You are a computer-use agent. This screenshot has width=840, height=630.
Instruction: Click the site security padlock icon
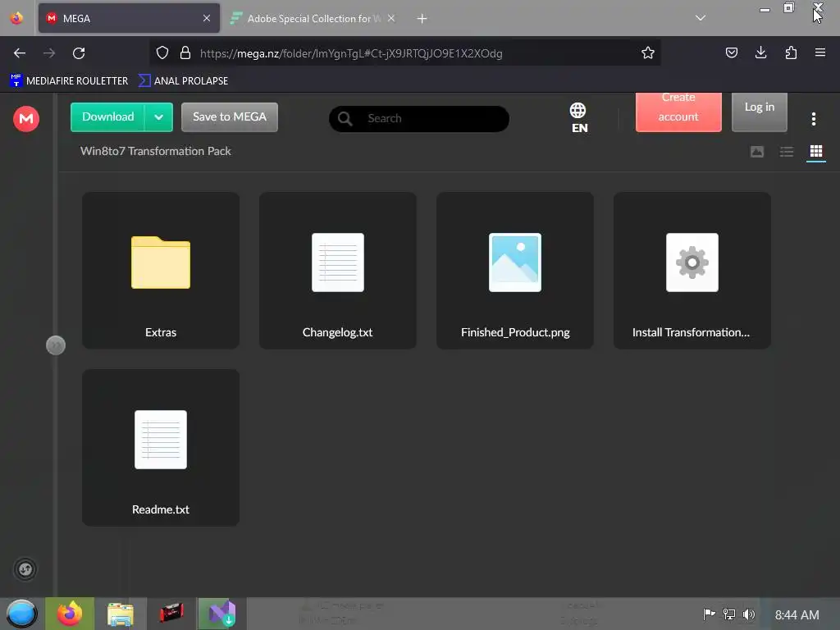coord(185,53)
